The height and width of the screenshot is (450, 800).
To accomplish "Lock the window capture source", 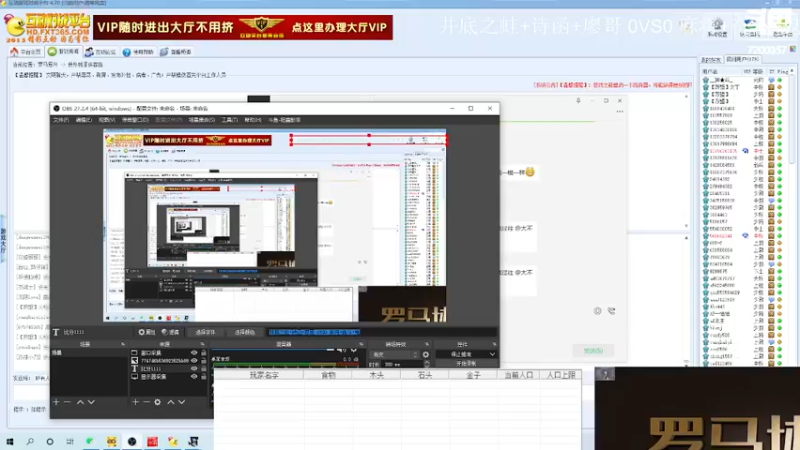I will (204, 353).
